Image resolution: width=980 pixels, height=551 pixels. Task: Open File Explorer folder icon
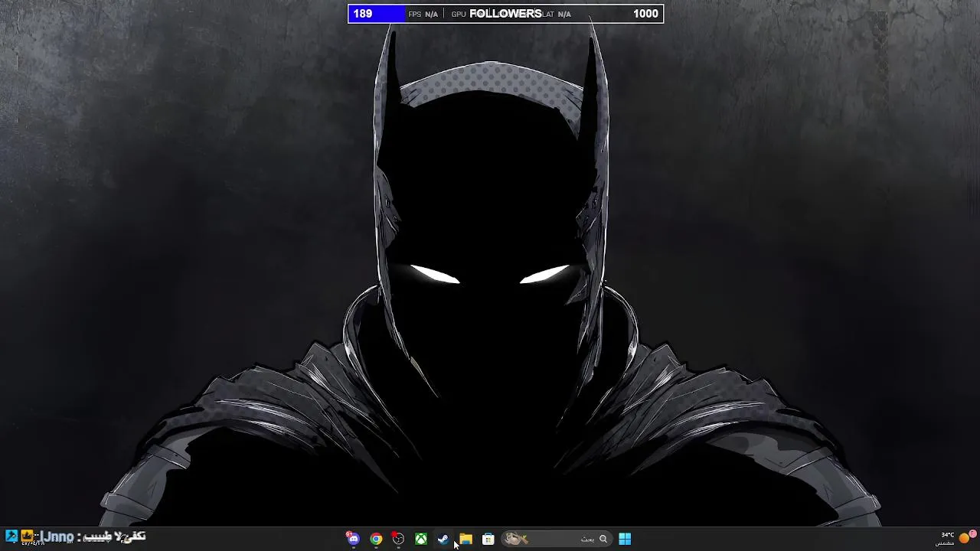(465, 539)
